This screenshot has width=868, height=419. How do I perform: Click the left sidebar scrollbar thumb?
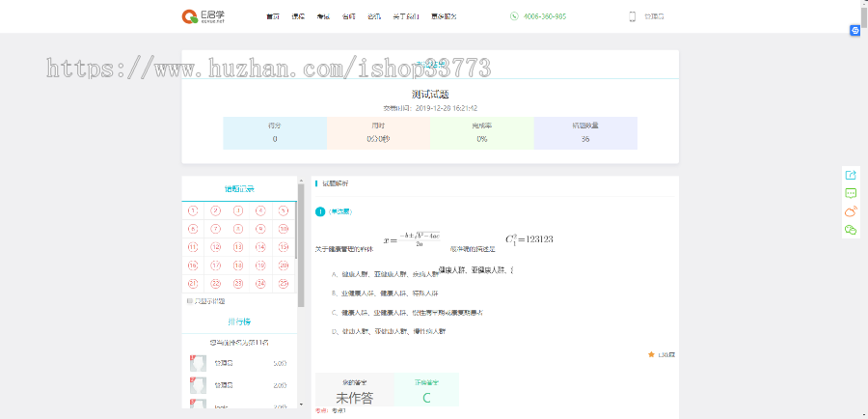click(301, 245)
